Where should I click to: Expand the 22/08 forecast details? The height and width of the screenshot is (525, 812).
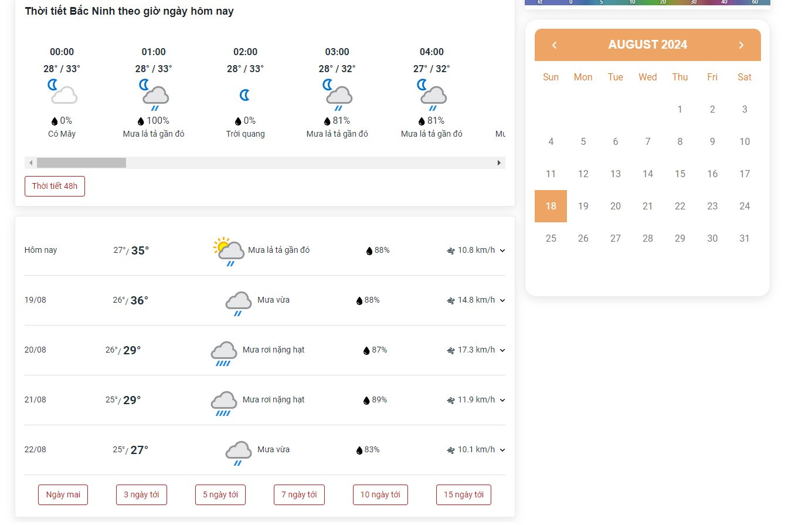click(502, 450)
